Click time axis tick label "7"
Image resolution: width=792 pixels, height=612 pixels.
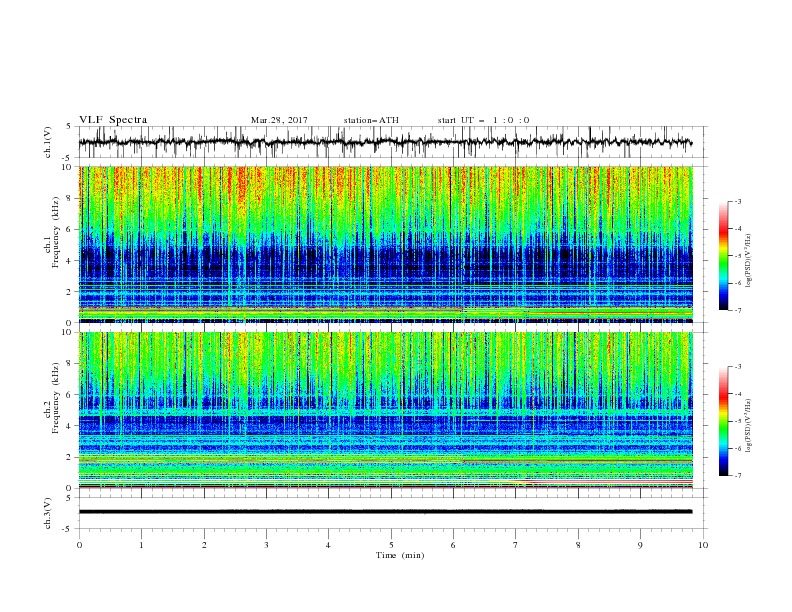[x=516, y=545]
